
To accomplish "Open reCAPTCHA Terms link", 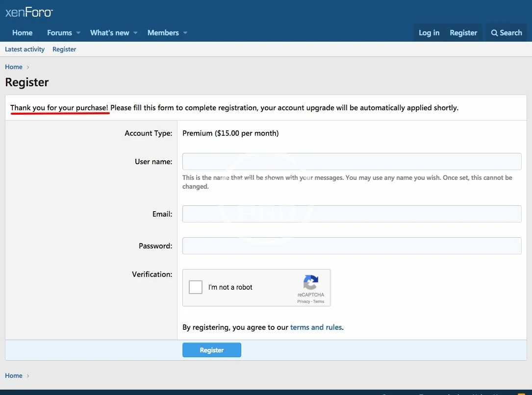I will pyautogui.click(x=319, y=301).
